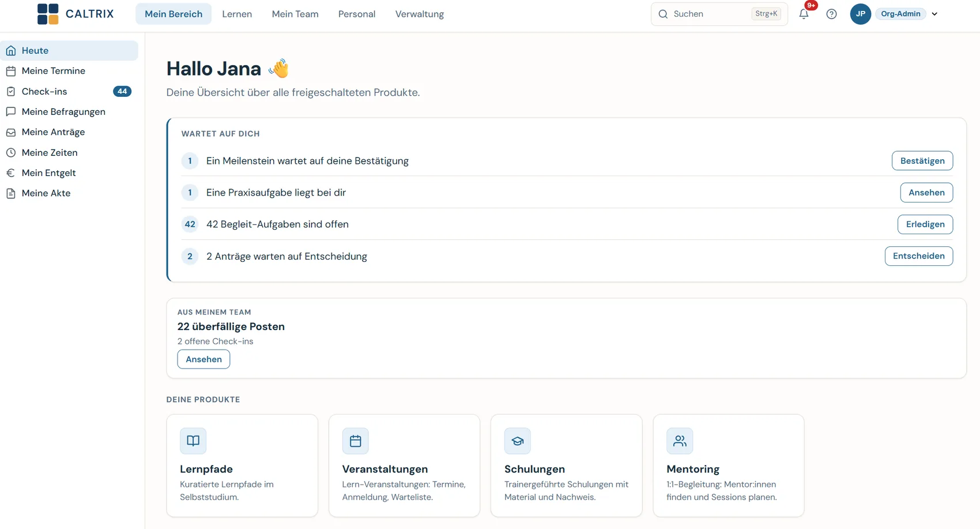
Task: Click the 44 badge on Check-ins
Action: (122, 91)
